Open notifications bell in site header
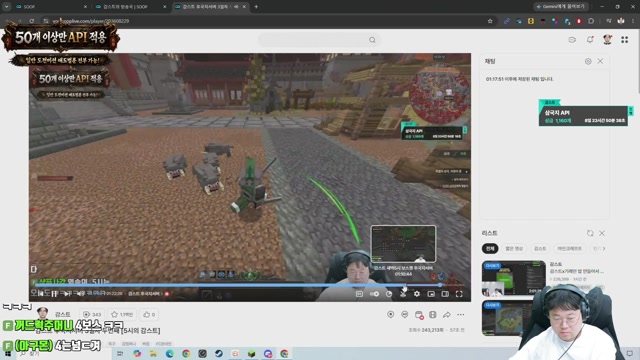The width and height of the screenshot is (640, 360). [590, 40]
